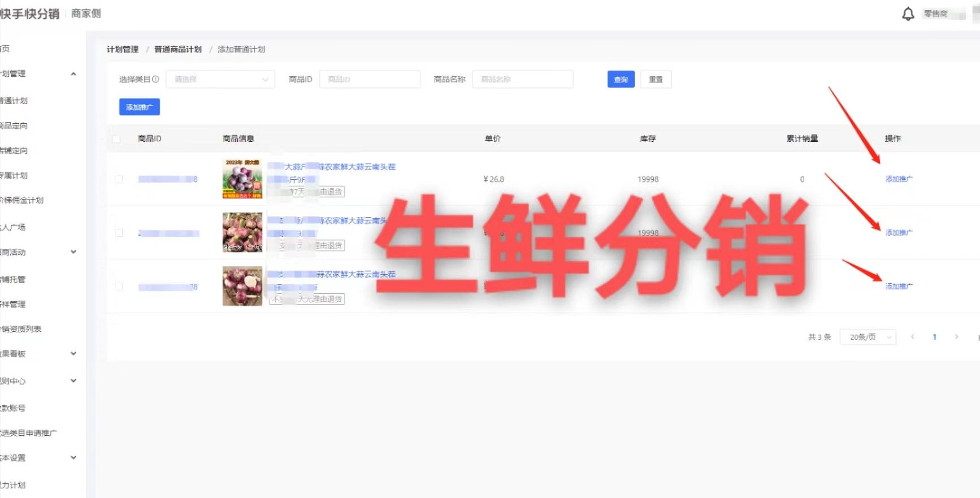
Task: Go to the next page arrow
Action: point(956,337)
